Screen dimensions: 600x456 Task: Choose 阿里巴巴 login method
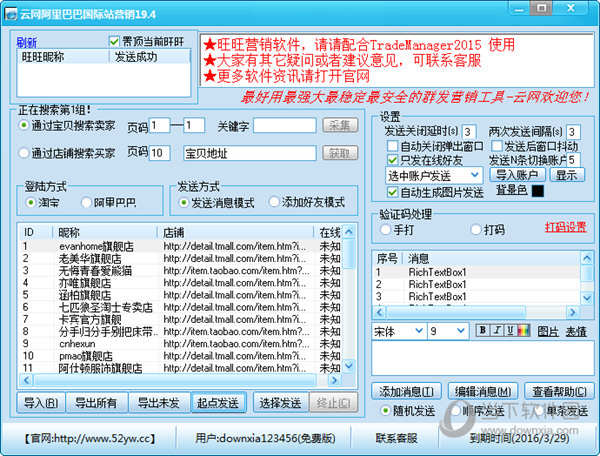click(86, 202)
